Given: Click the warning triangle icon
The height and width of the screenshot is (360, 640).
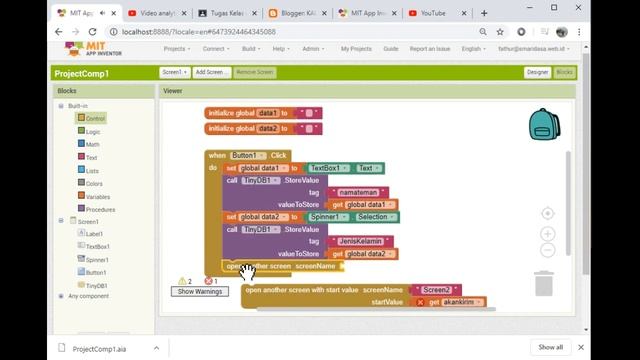Looking at the screenshot, I should click(182, 281).
